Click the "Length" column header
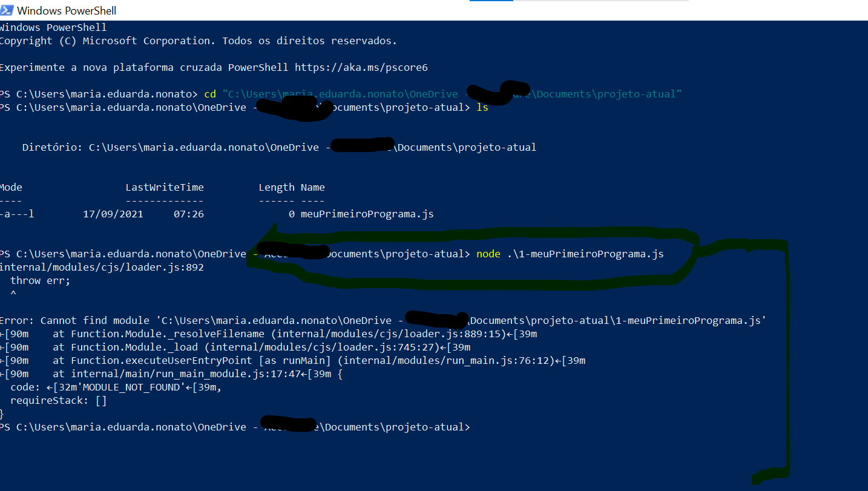Image resolution: width=868 pixels, height=491 pixels. (277, 188)
